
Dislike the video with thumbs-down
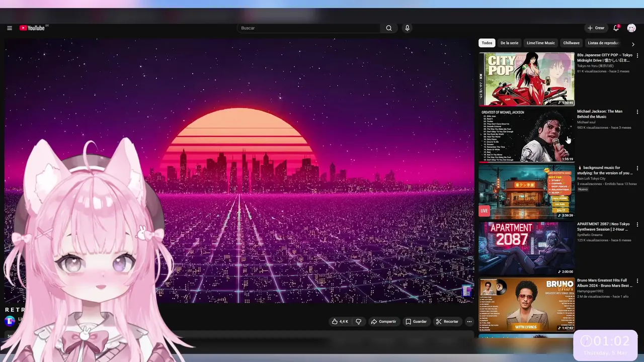(x=359, y=322)
